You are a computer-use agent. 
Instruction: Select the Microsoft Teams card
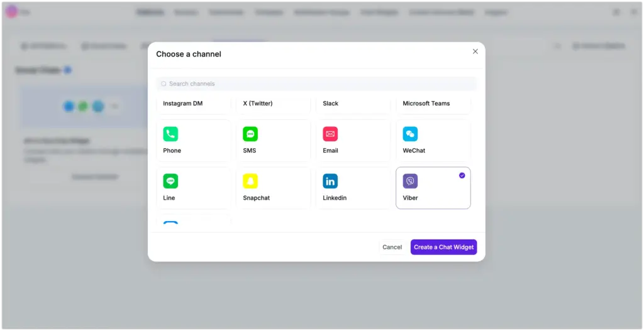433,106
